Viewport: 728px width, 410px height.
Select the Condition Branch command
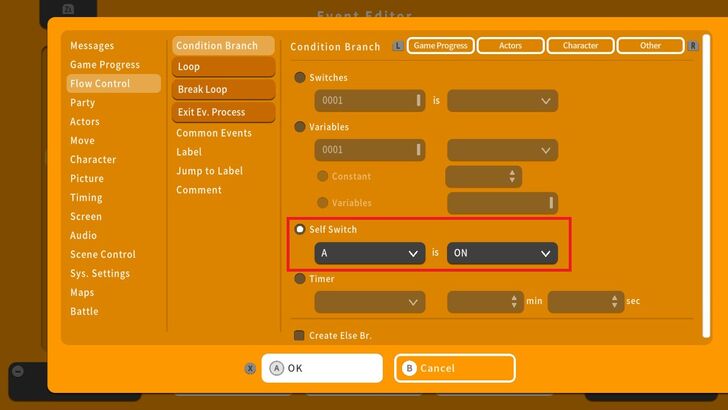coord(223,46)
